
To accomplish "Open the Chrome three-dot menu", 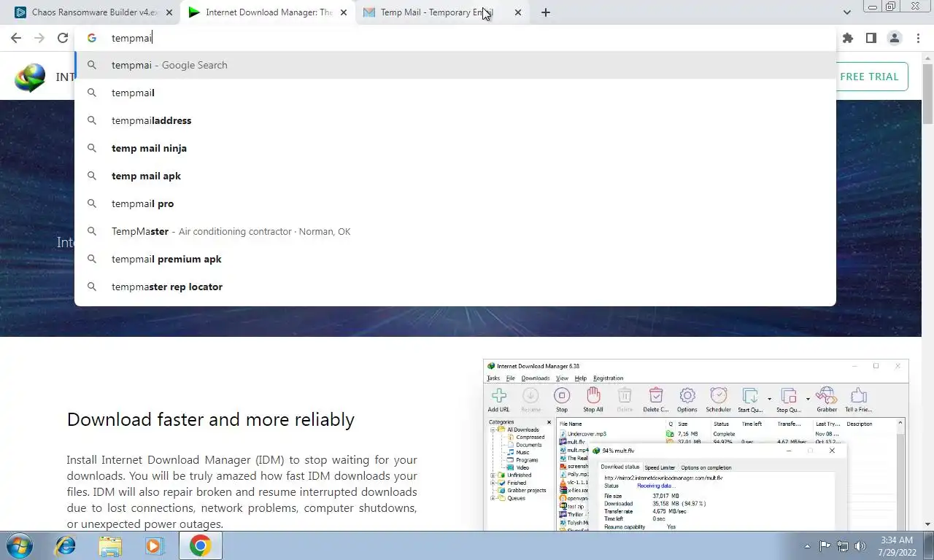I will click(x=918, y=38).
